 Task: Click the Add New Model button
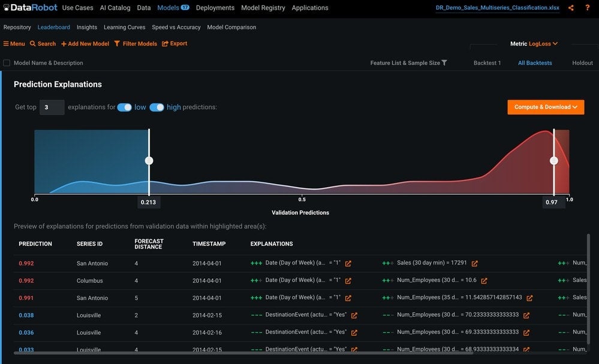(85, 44)
